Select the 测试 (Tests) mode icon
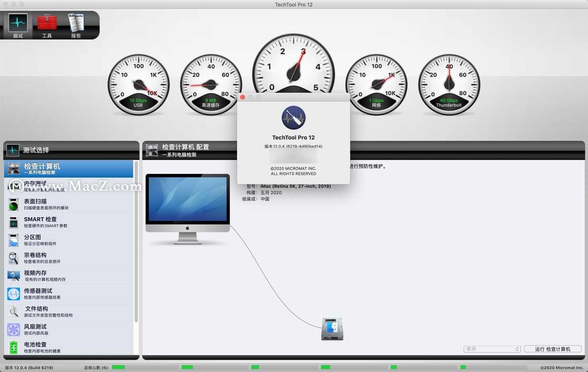This screenshot has width=588, height=372. point(17,25)
